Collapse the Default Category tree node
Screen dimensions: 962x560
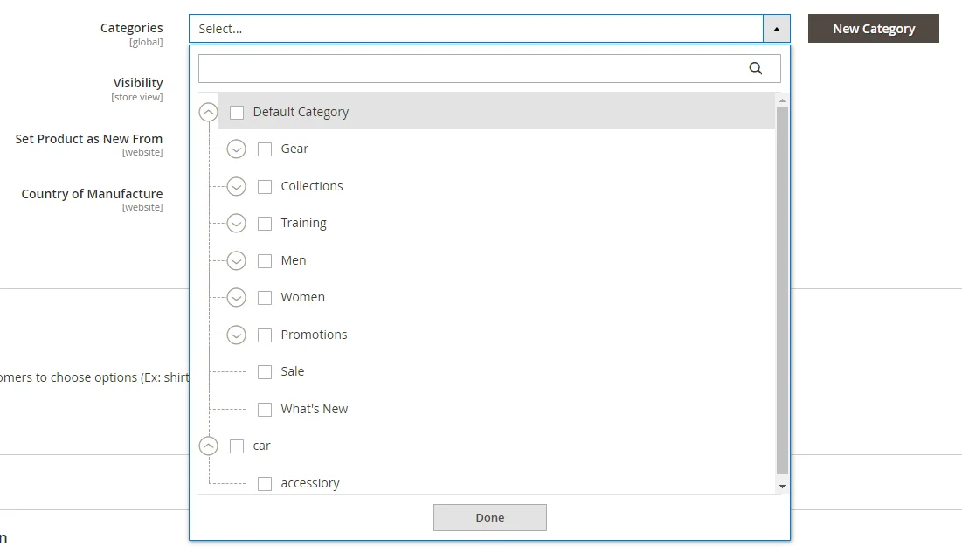pos(208,112)
